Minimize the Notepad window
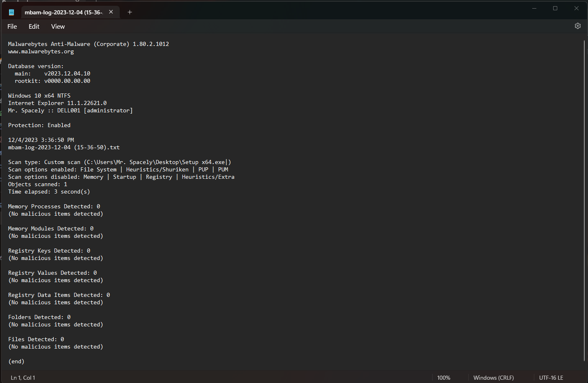This screenshot has height=383, width=588. click(x=534, y=8)
